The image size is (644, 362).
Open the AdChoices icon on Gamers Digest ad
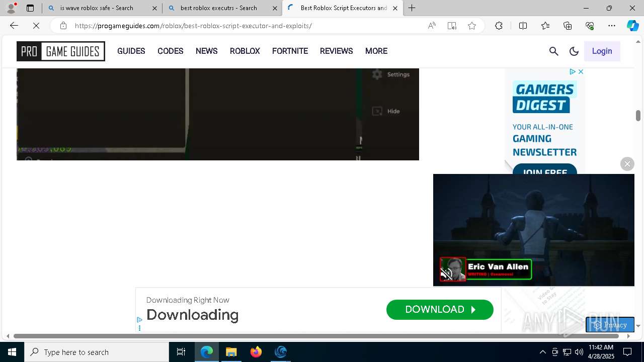[573, 72]
